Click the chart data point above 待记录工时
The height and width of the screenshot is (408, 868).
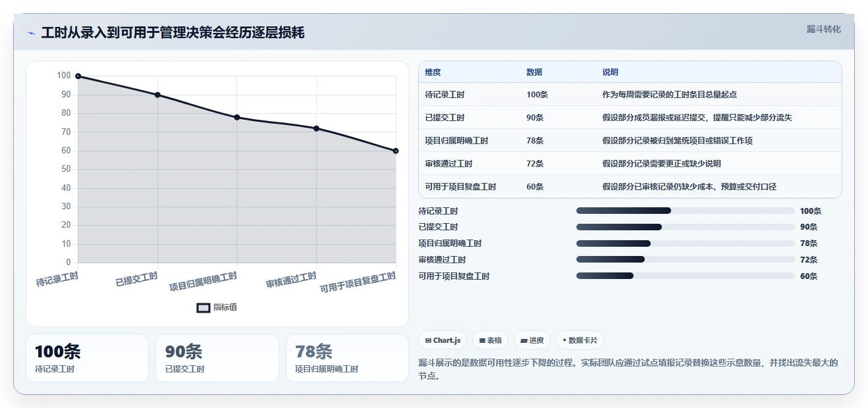[78, 76]
